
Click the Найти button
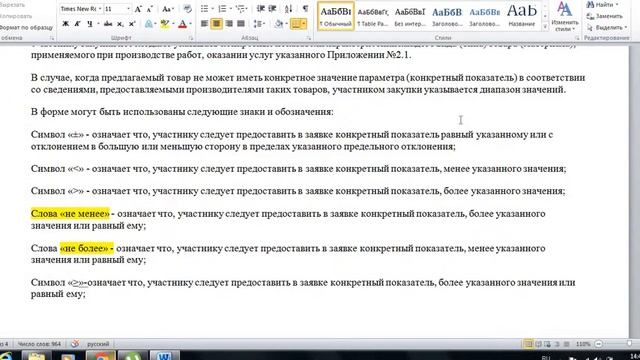(x=603, y=5)
